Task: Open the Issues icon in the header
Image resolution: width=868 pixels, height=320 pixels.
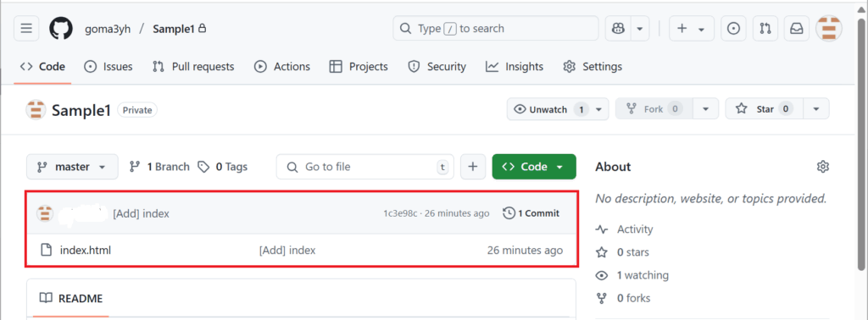Action: tap(733, 29)
